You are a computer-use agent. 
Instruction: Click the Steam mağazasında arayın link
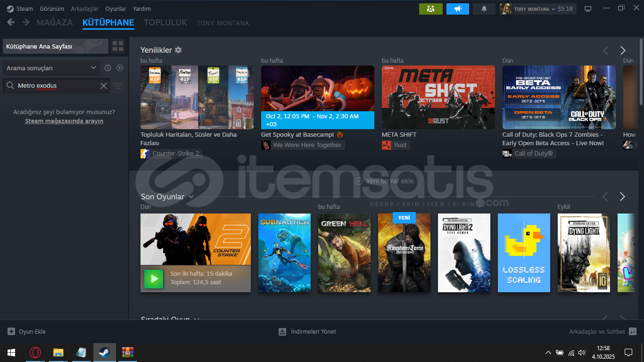[x=64, y=121]
